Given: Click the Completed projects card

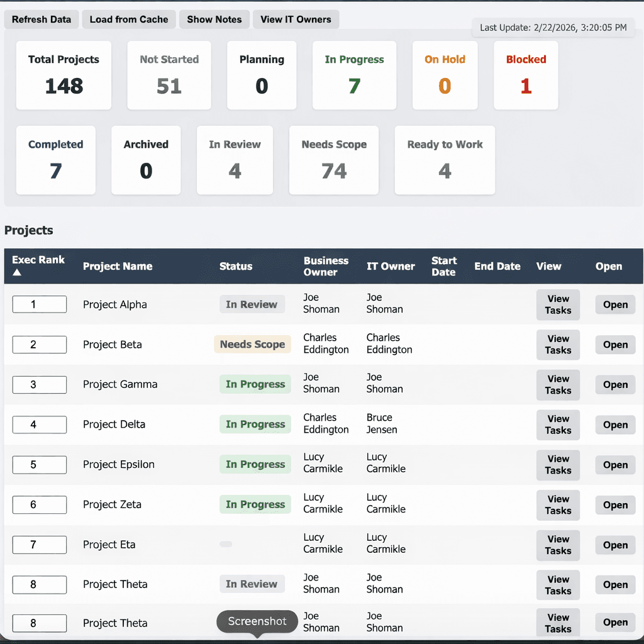Looking at the screenshot, I should click(55, 160).
